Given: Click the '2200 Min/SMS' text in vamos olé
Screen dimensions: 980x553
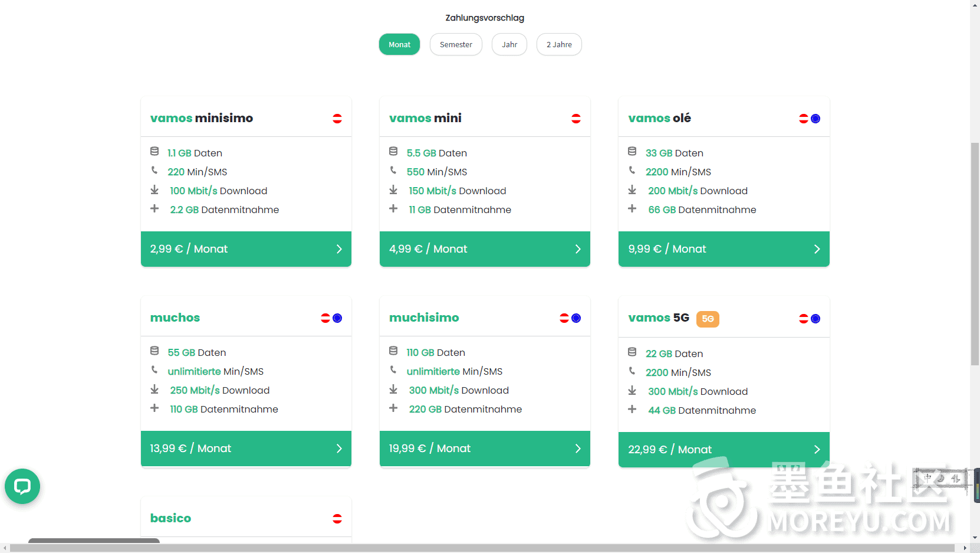Looking at the screenshot, I should point(678,172).
